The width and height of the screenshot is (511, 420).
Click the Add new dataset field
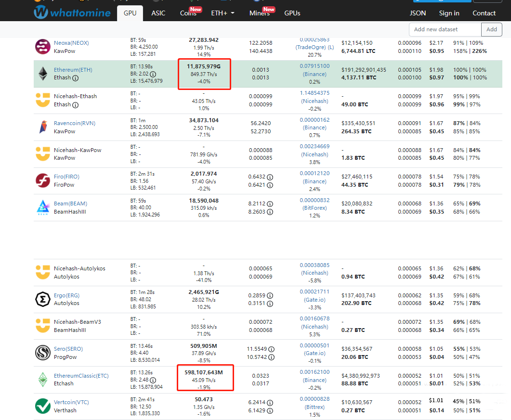[x=445, y=29]
